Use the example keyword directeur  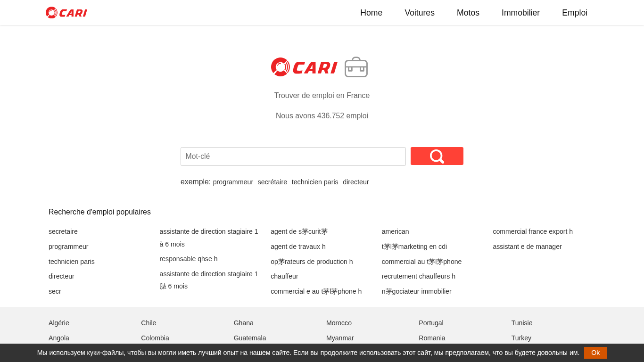pos(356,182)
